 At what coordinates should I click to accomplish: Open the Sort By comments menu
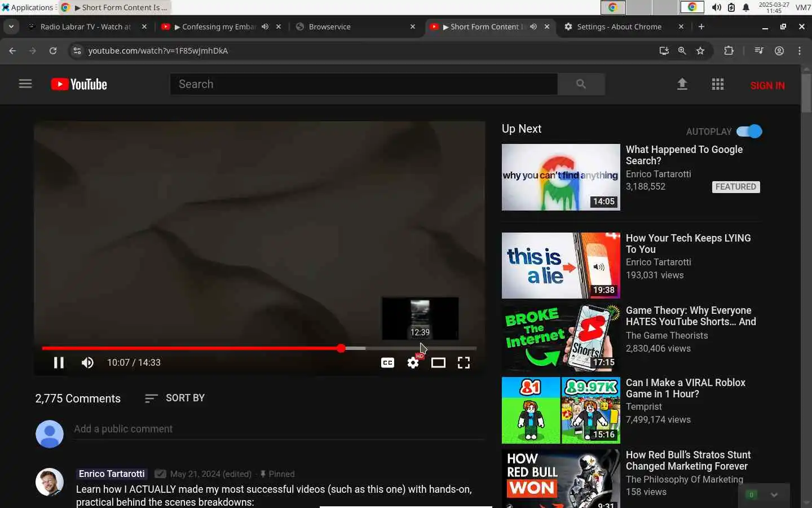click(175, 398)
